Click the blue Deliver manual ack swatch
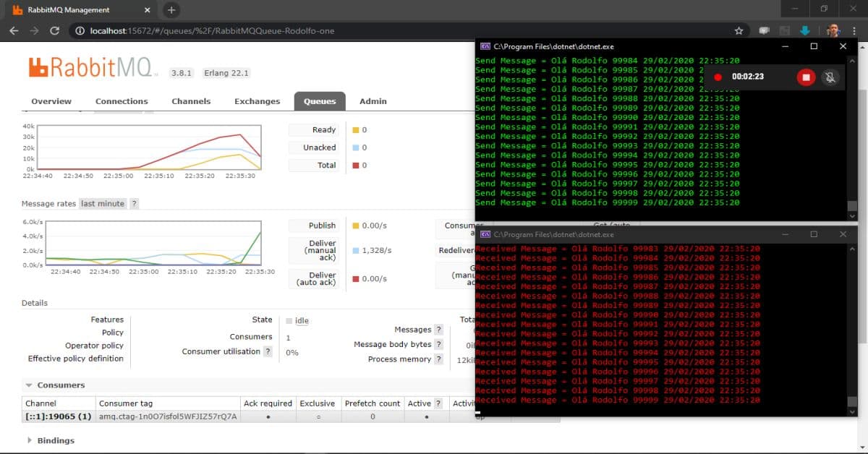The height and width of the screenshot is (454, 868). coord(355,250)
